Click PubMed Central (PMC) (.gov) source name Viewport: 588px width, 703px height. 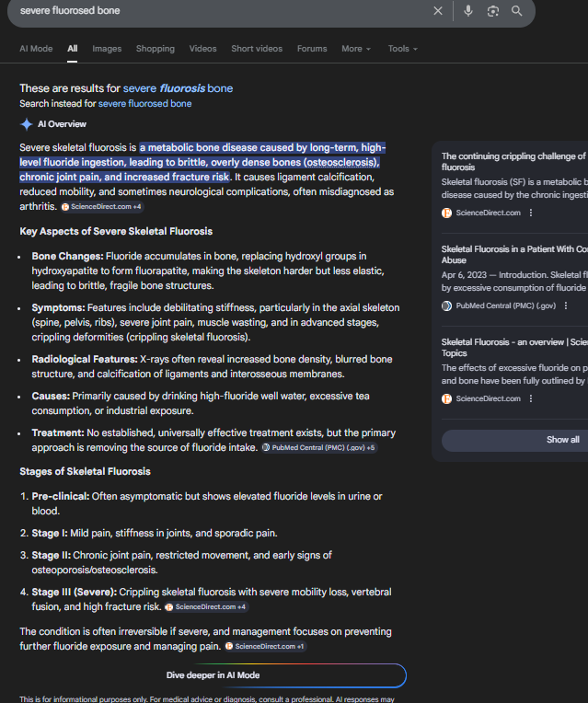[x=506, y=305]
